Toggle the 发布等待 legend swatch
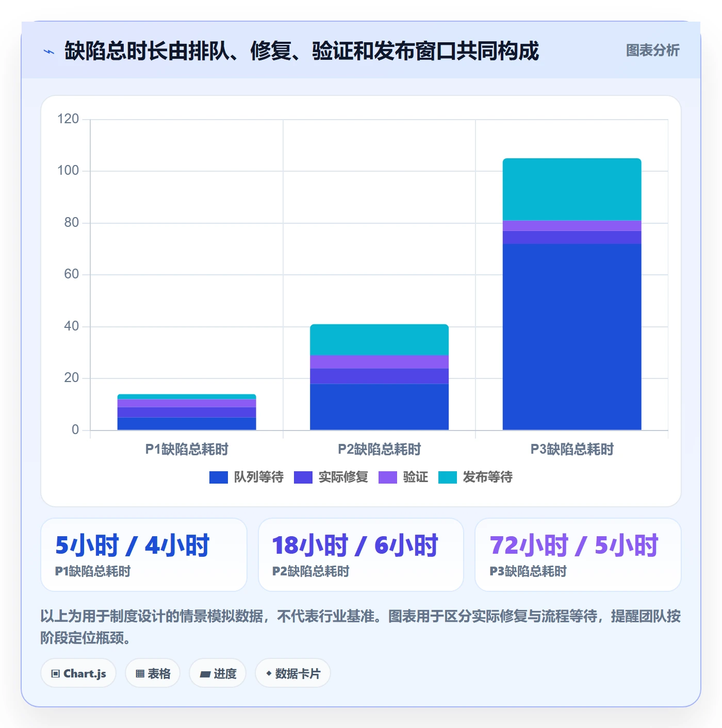Viewport: 722px width, 728px height. click(x=447, y=477)
